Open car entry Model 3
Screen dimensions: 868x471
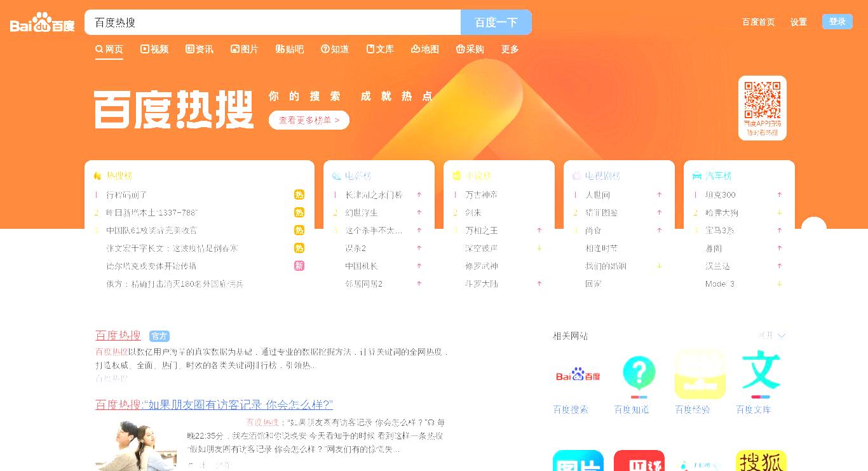point(720,283)
